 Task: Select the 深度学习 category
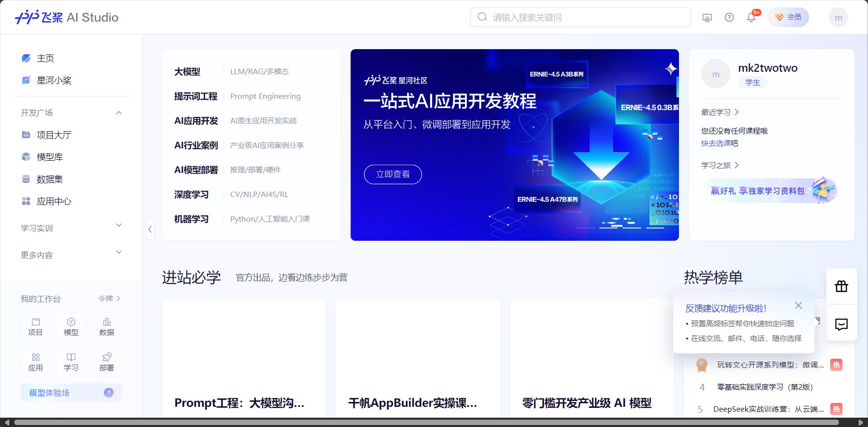pos(191,195)
